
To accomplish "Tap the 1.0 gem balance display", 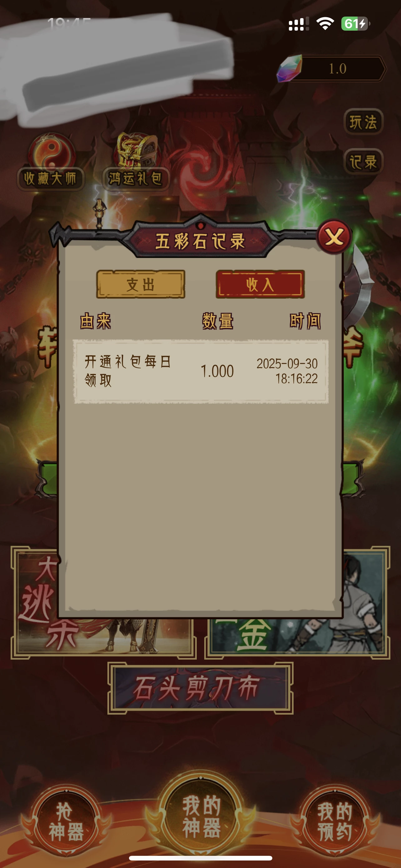I will pyautogui.click(x=337, y=69).
